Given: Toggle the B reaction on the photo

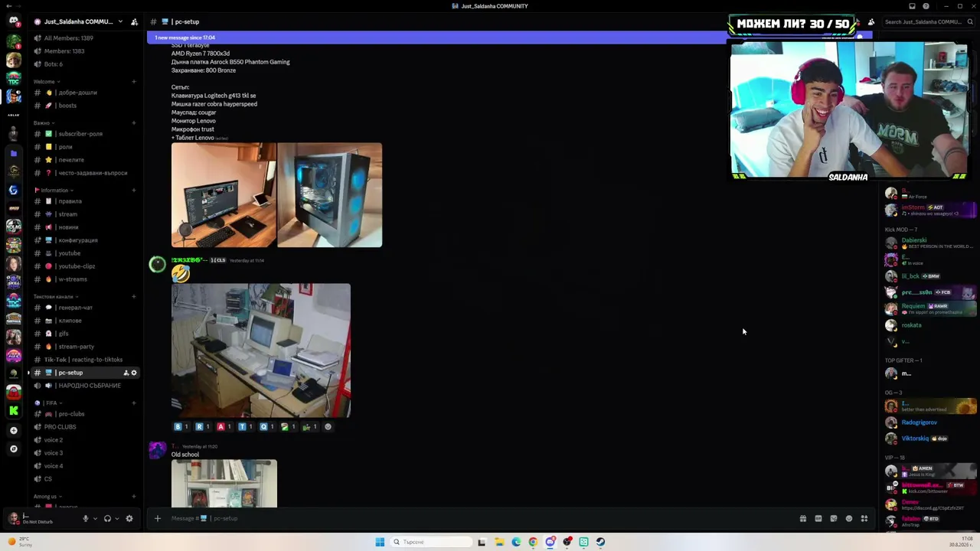Looking at the screenshot, I should tap(181, 427).
